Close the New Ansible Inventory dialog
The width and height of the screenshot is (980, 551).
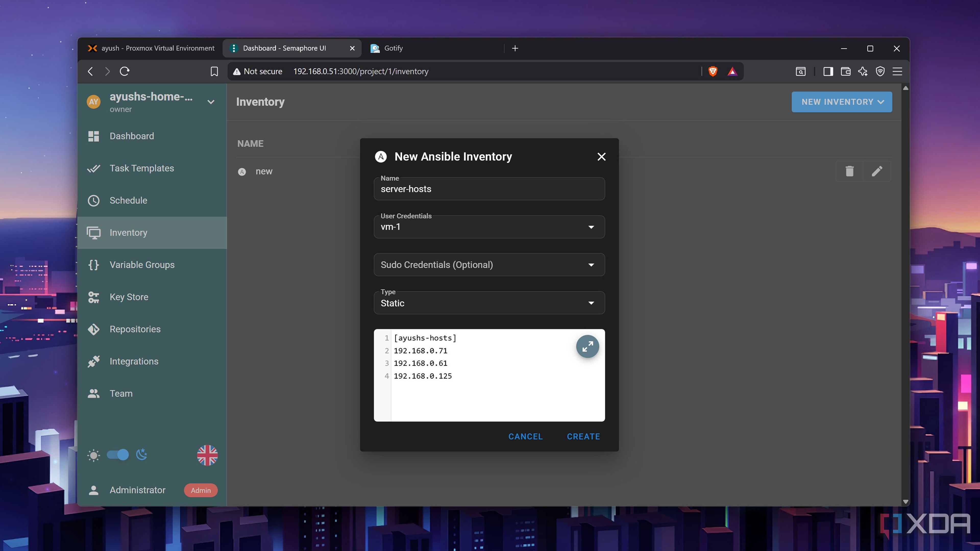click(x=602, y=157)
